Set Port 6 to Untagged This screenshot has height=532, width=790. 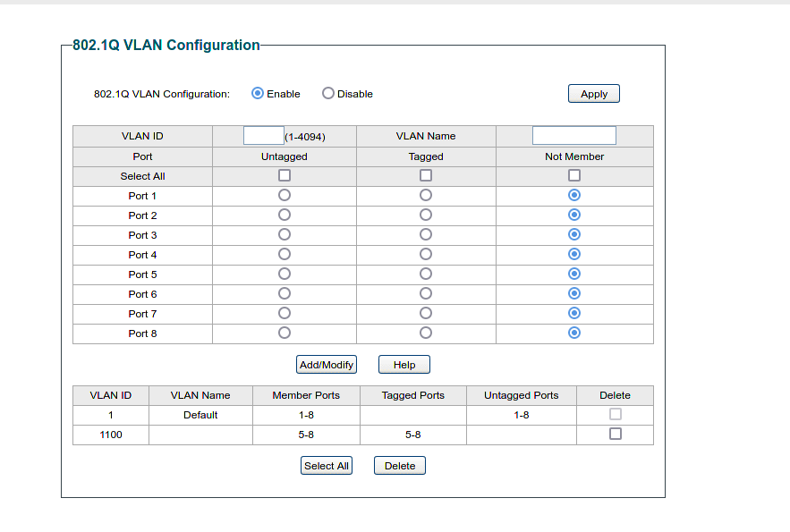pos(285,293)
